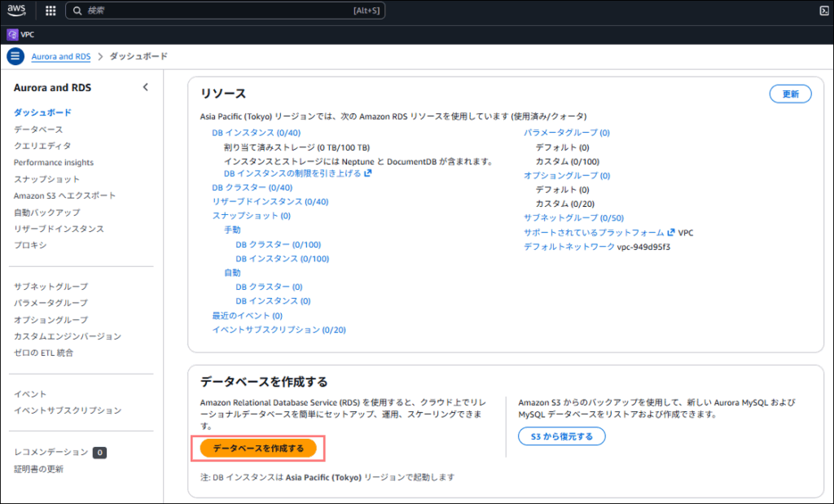
Task: Open the services grid menu icon
Action: point(50,11)
